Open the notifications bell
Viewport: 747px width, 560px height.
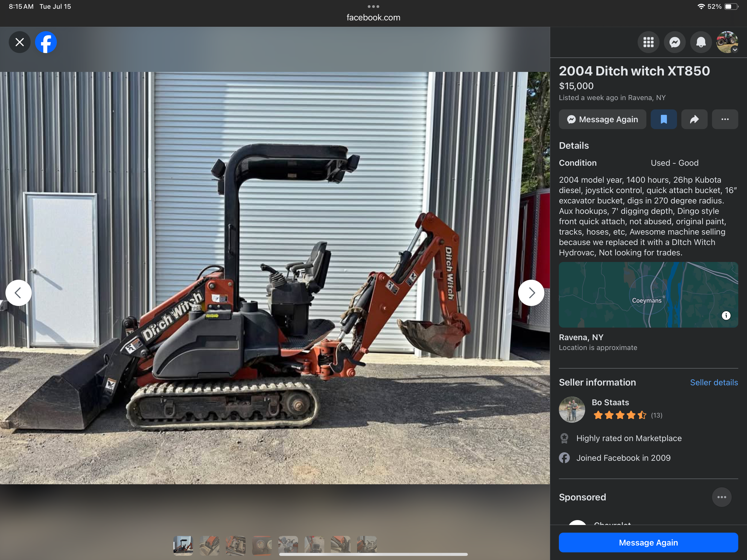point(701,42)
